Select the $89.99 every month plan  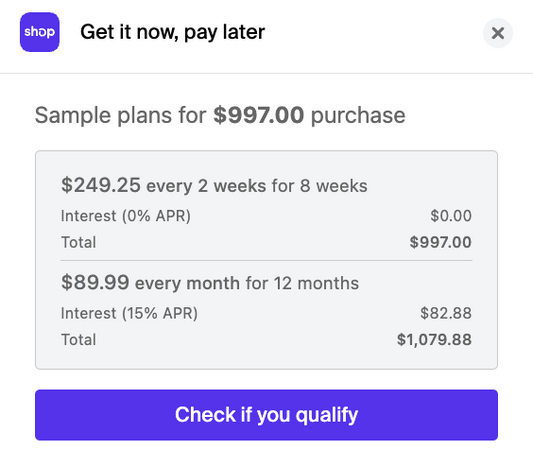point(210,283)
